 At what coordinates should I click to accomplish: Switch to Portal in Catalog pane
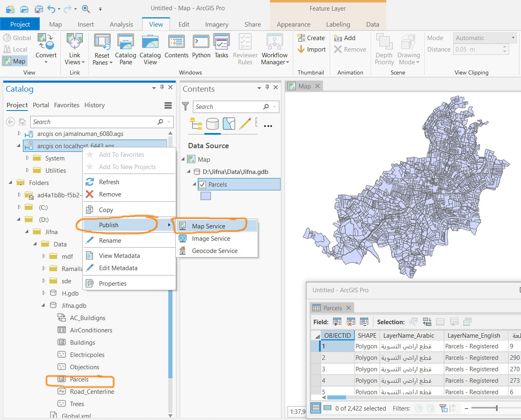point(41,105)
